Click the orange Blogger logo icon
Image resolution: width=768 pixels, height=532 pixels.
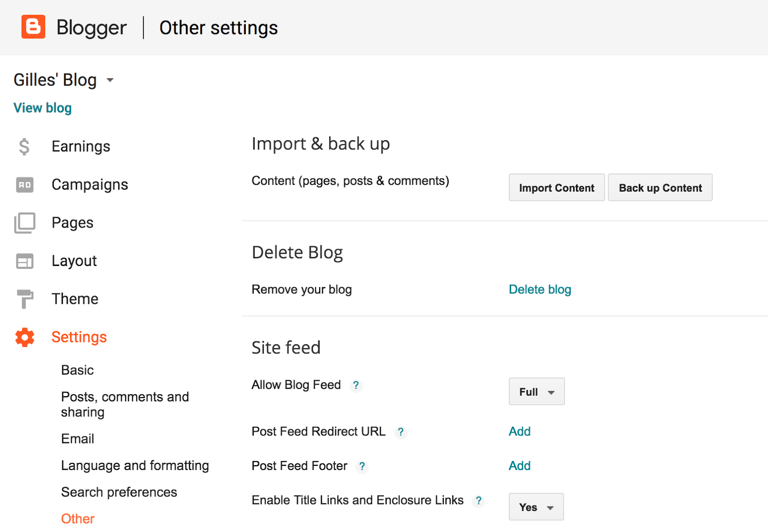(33, 27)
